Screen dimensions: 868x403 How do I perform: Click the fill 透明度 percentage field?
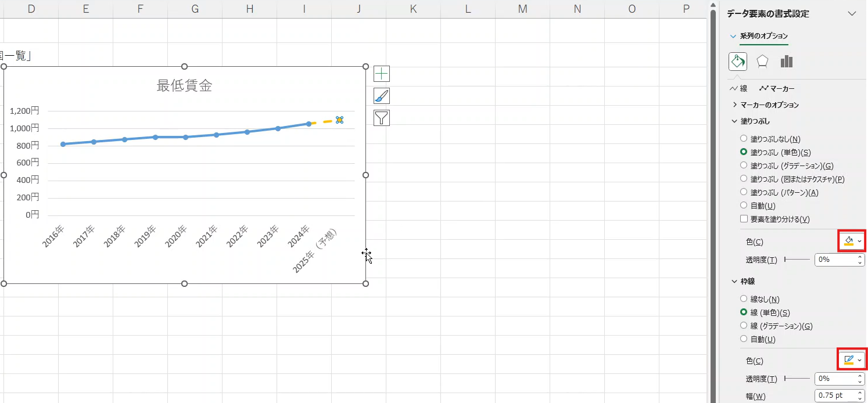835,260
